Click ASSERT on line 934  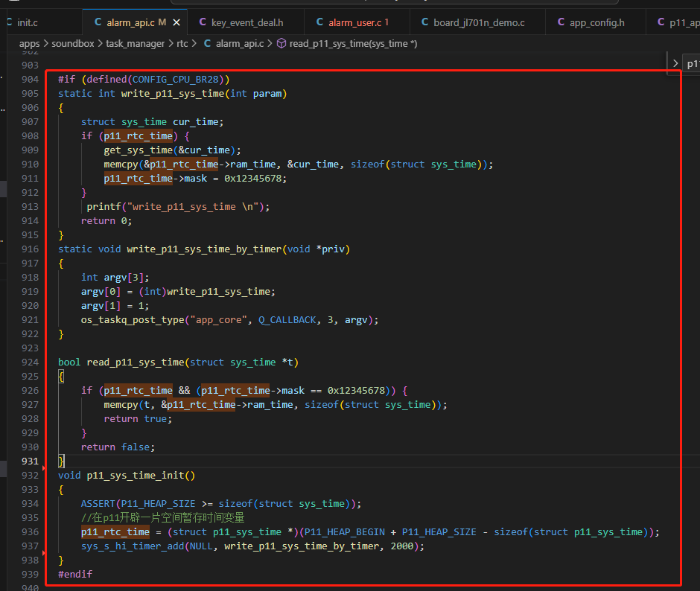point(98,504)
